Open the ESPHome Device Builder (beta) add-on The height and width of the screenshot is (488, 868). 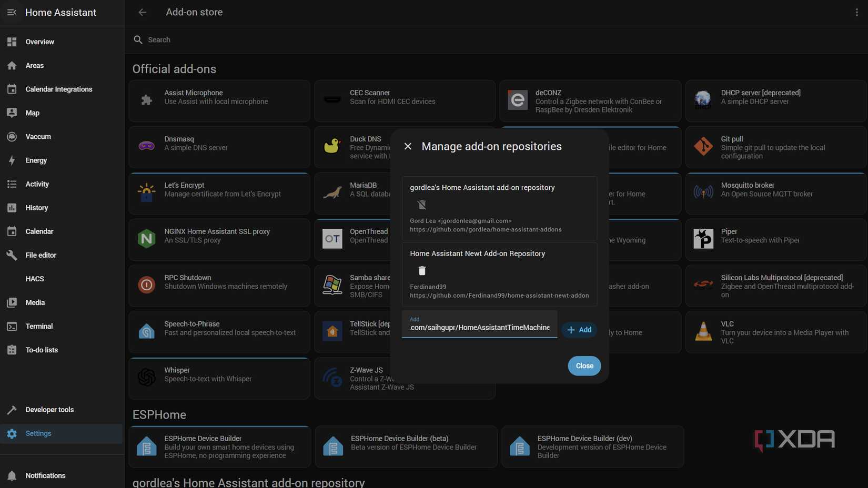click(406, 447)
